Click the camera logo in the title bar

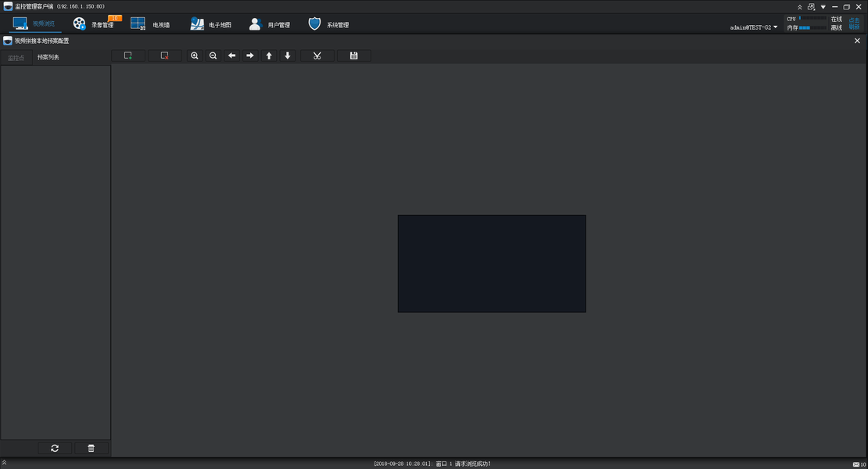click(x=8, y=6)
